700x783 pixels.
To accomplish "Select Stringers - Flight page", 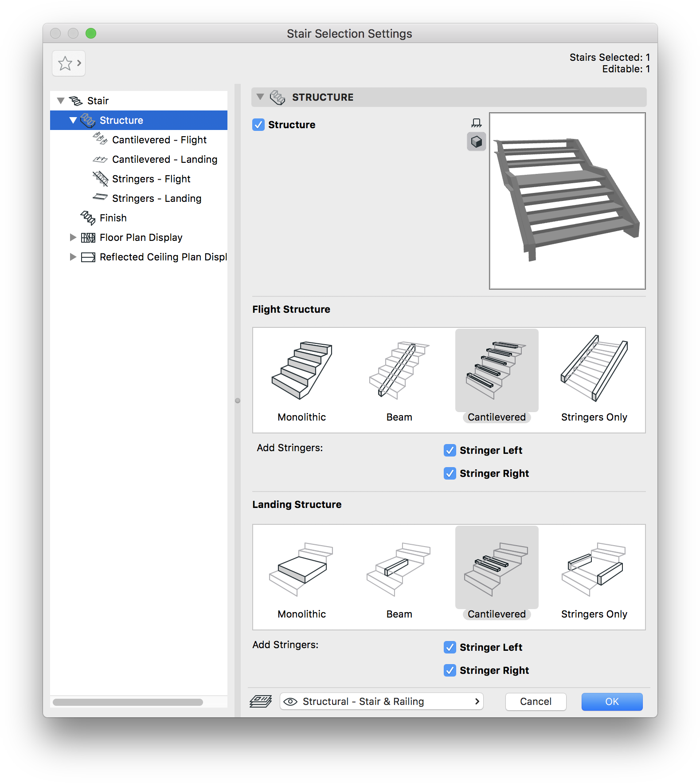I will [139, 179].
